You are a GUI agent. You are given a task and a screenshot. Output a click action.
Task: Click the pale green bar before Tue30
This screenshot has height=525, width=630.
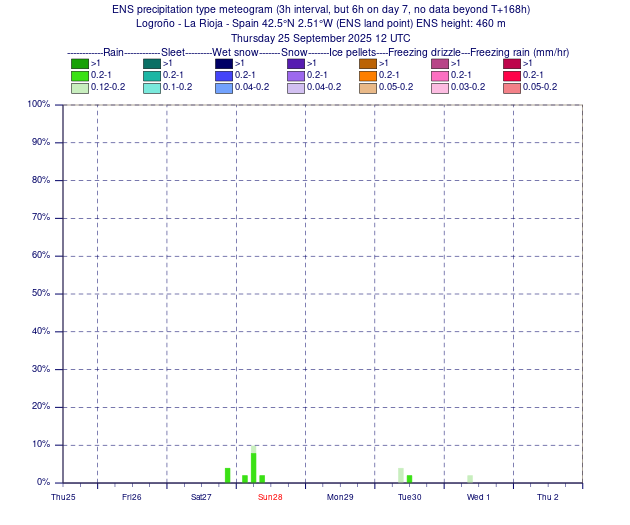(401, 475)
